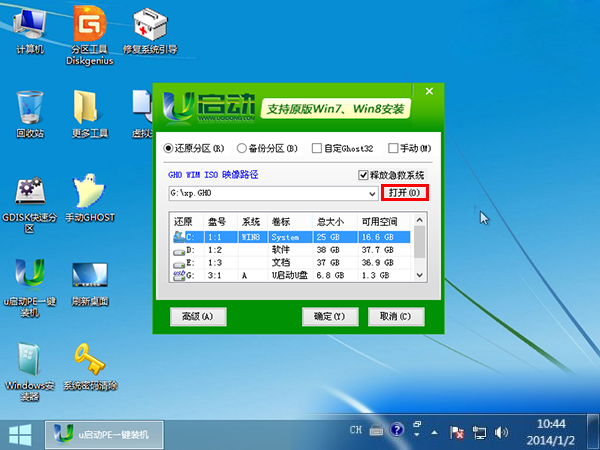The image size is (600, 450).
Task: Launch 手动GHOST ghost icon
Action: coord(90,198)
